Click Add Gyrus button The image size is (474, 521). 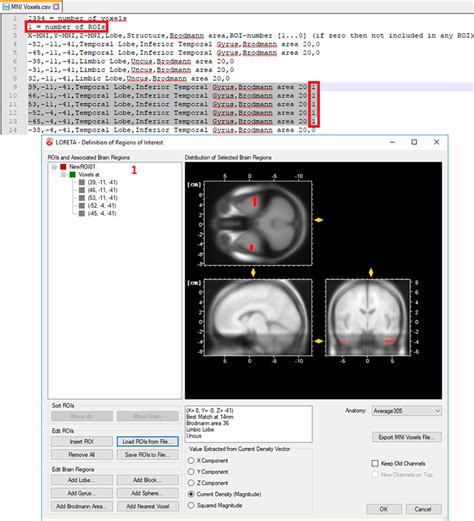click(82, 493)
